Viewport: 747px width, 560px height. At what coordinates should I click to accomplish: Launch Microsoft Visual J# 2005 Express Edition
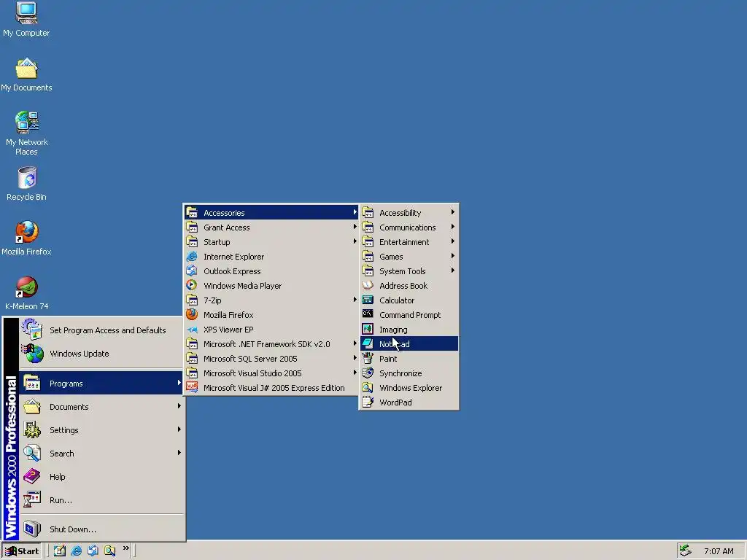tap(271, 388)
